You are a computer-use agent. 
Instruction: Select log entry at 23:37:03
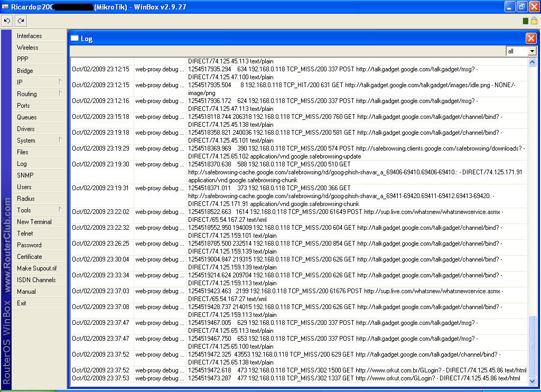pyautogui.click(x=299, y=295)
